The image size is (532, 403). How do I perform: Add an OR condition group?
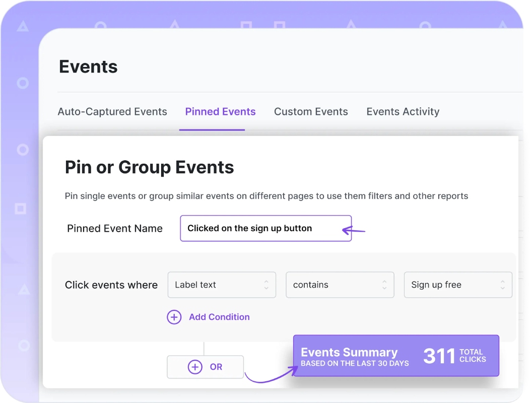click(x=205, y=367)
